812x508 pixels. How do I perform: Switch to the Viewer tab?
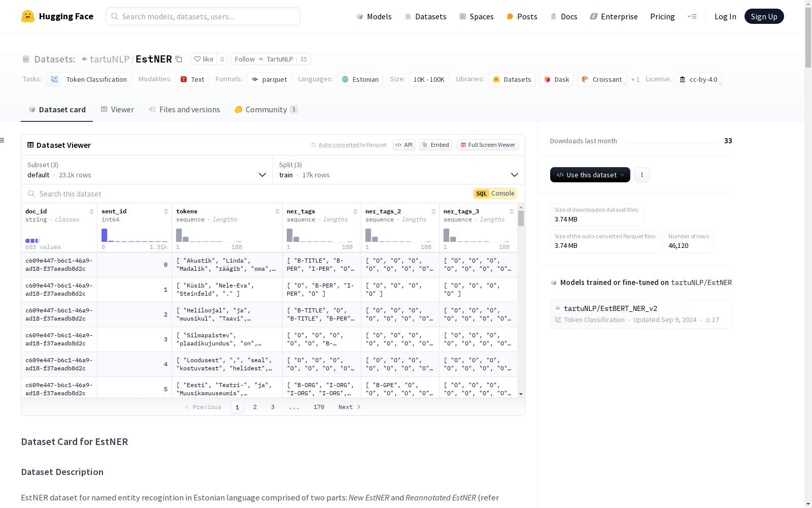click(x=117, y=110)
